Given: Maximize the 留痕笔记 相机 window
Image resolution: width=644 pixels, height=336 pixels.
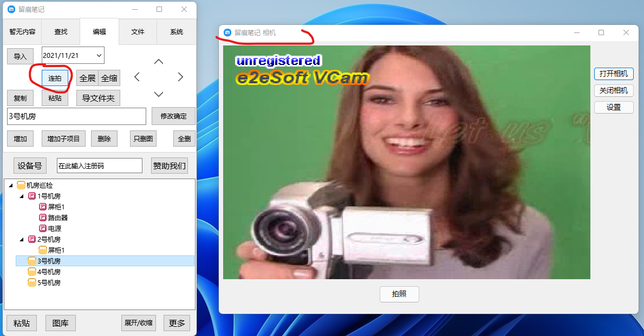Looking at the screenshot, I should [x=601, y=32].
